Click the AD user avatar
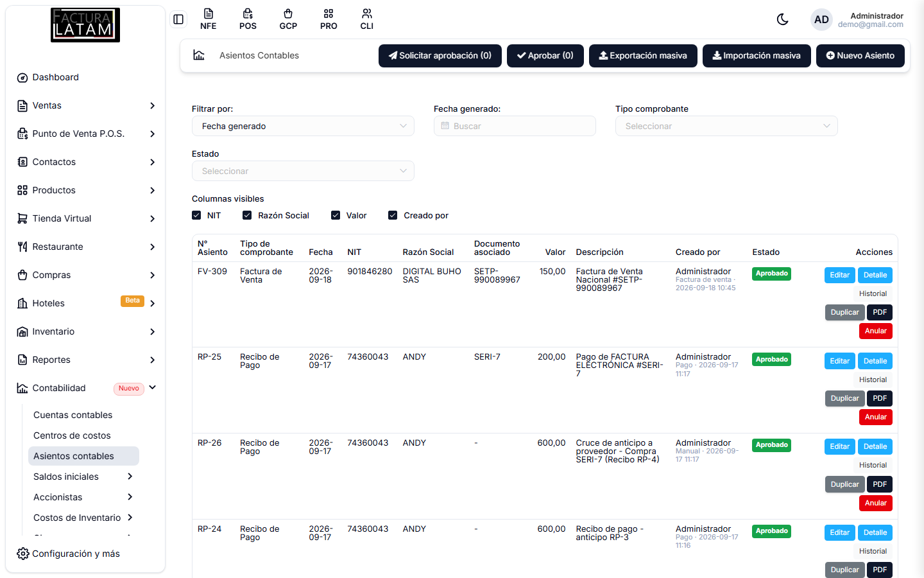 coord(821,19)
